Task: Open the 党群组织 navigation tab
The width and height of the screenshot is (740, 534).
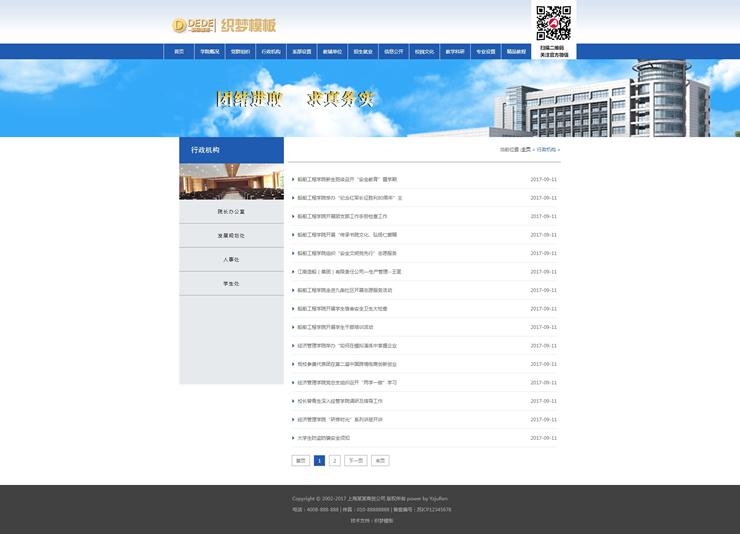Action: click(x=240, y=51)
